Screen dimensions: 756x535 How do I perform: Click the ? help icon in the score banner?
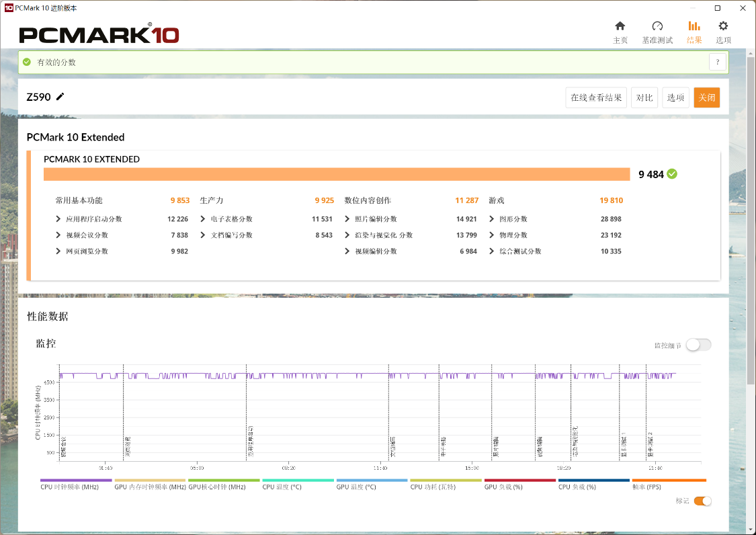717,61
